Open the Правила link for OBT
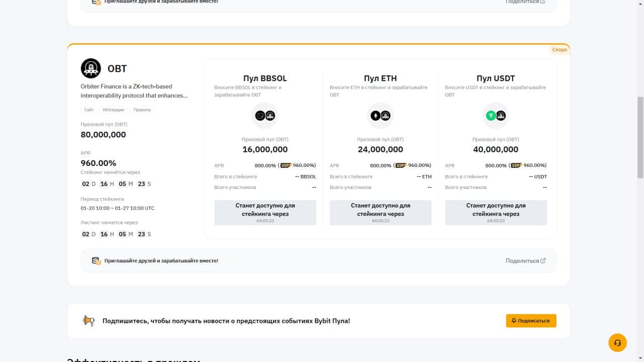 (142, 110)
